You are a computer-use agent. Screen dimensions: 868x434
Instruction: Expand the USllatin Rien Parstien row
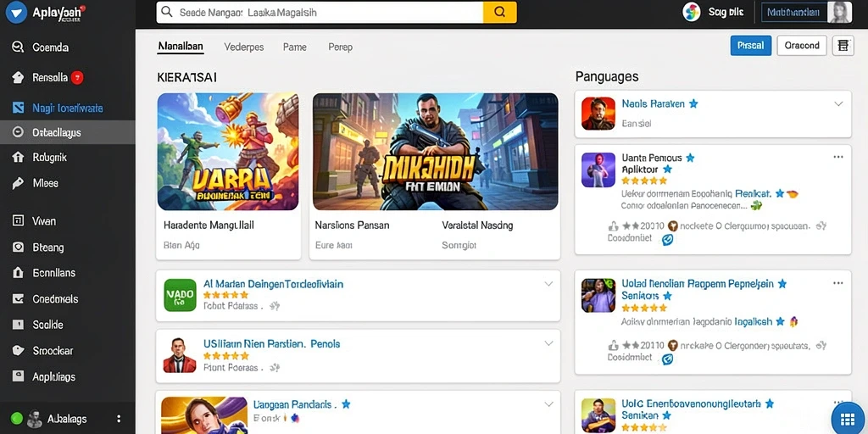pyautogui.click(x=548, y=343)
